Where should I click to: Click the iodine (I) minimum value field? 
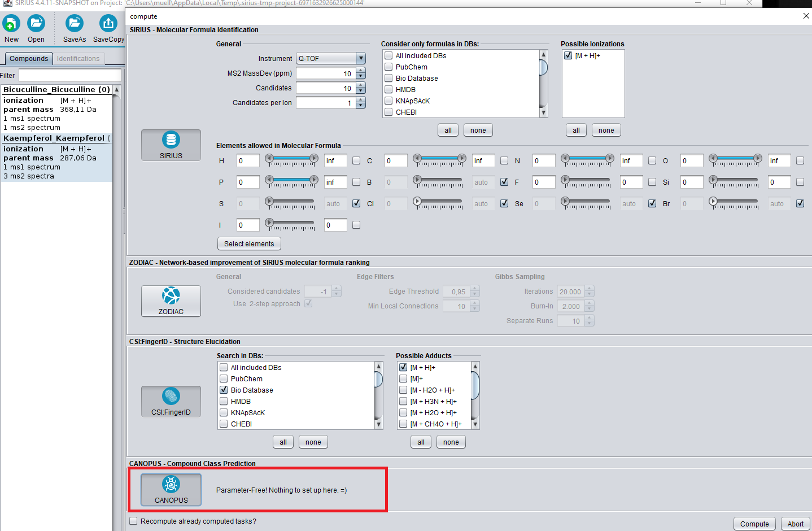click(248, 225)
